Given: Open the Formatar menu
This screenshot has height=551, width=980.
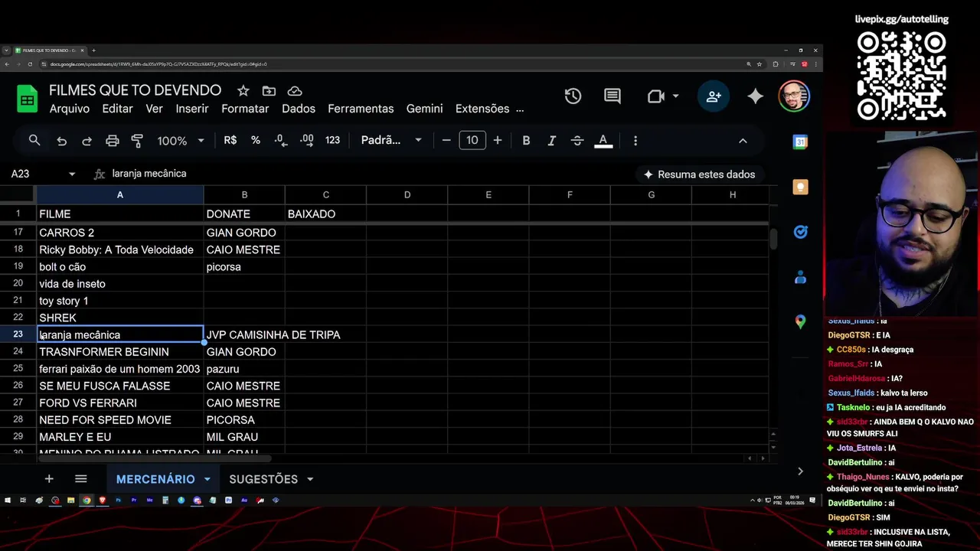Looking at the screenshot, I should tap(245, 109).
